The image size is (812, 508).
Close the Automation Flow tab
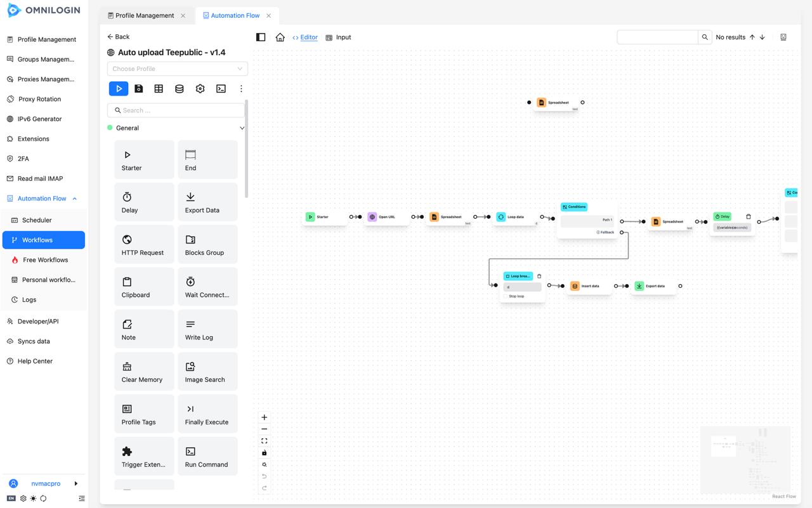tap(269, 15)
